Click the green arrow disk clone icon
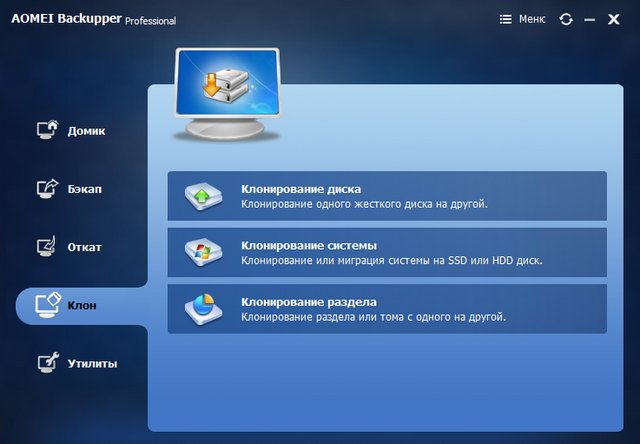Screen dimensions: 640x444 (203, 196)
